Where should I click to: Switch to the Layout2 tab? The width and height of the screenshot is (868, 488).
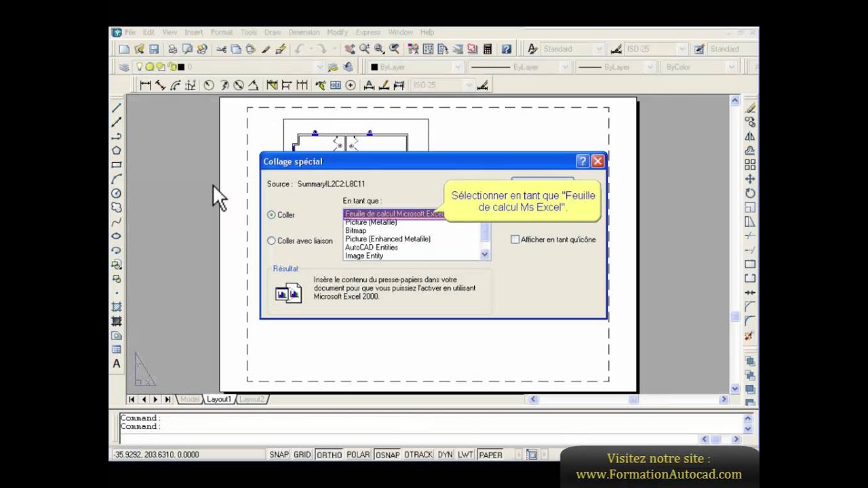tap(252, 400)
